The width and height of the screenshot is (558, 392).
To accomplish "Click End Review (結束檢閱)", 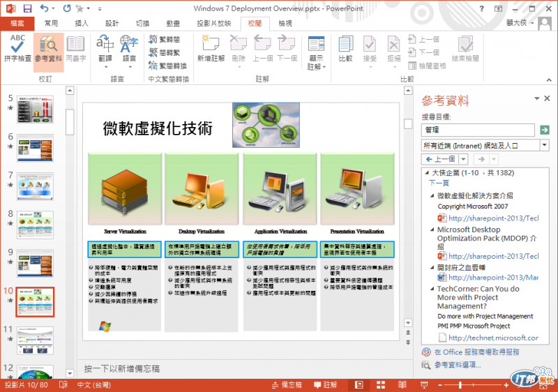I will pyautogui.click(x=465, y=48).
